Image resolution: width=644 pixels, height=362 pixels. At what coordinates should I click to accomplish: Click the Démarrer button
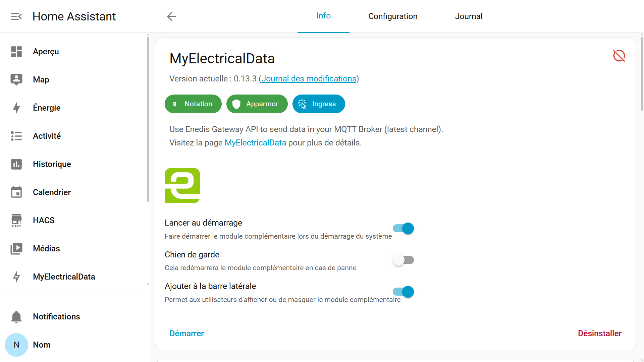click(x=186, y=334)
